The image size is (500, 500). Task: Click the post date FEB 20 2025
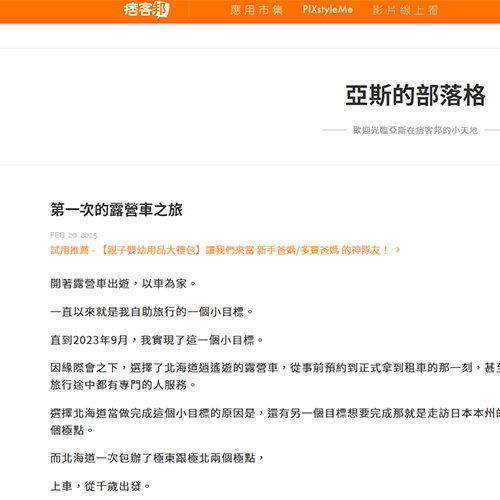click(74, 235)
